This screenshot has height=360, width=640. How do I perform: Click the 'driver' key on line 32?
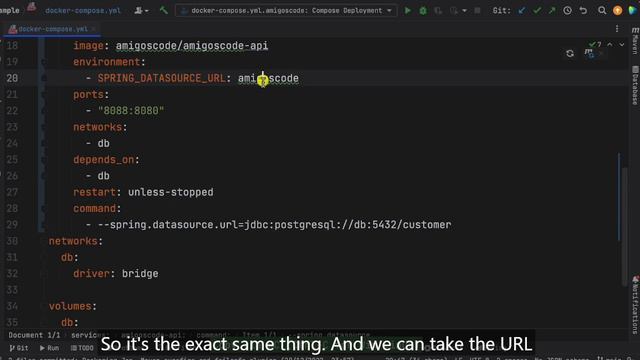91,273
